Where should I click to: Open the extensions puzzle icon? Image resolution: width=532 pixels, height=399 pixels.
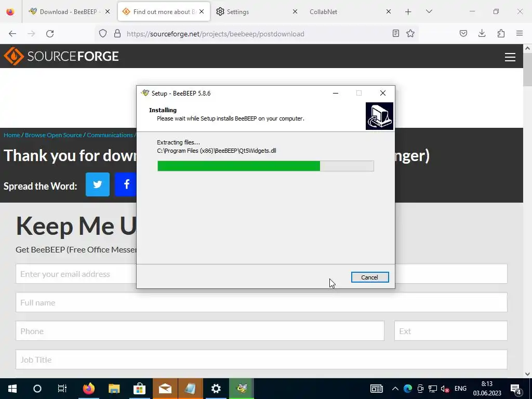[x=501, y=33]
